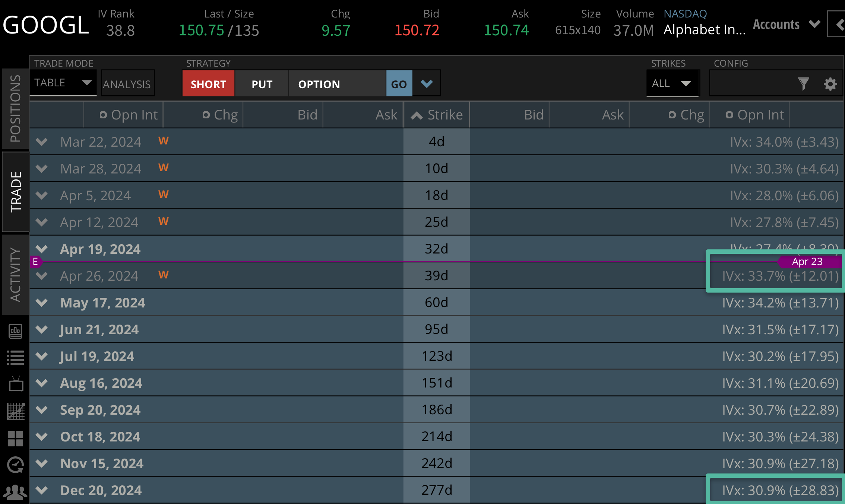
Task: Expand the May 17, 2024 expiration
Action: tap(42, 303)
